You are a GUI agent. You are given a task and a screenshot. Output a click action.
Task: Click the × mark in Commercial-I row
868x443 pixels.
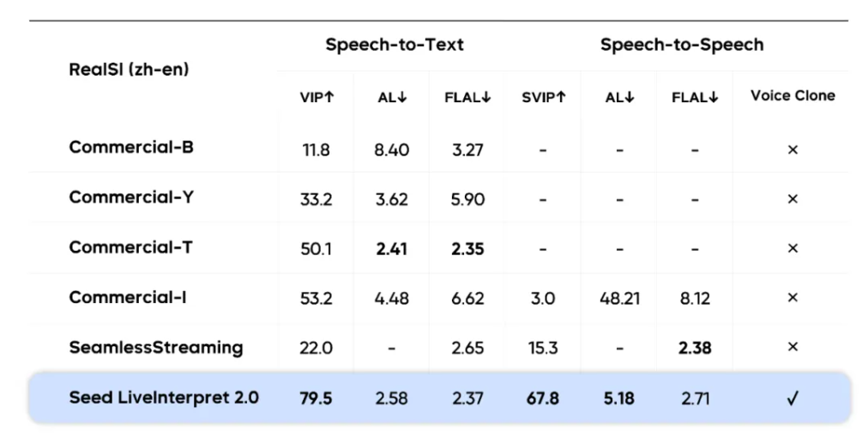coord(793,298)
